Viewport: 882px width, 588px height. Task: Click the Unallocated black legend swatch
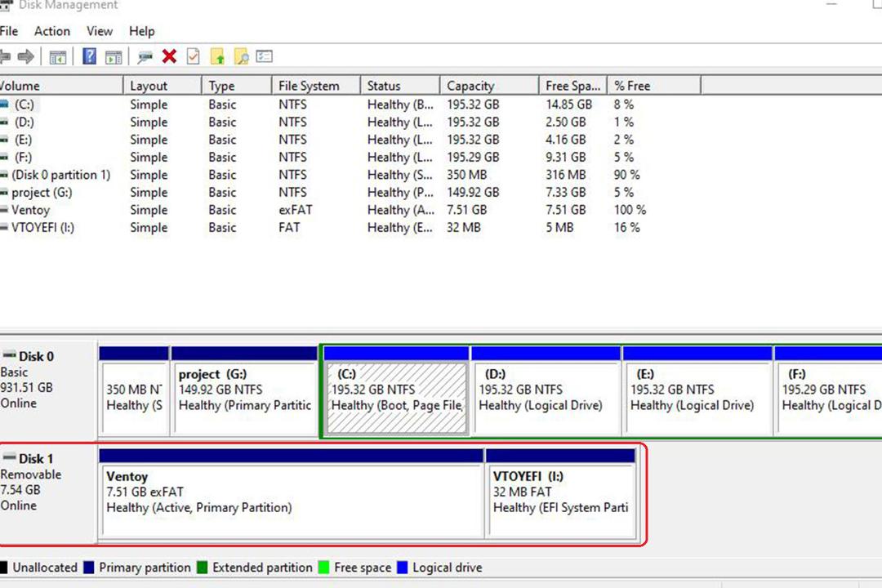(4, 568)
